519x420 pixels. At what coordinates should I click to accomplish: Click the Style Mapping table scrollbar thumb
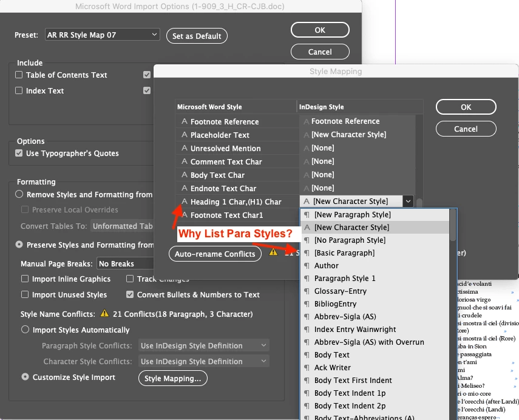coord(419,203)
